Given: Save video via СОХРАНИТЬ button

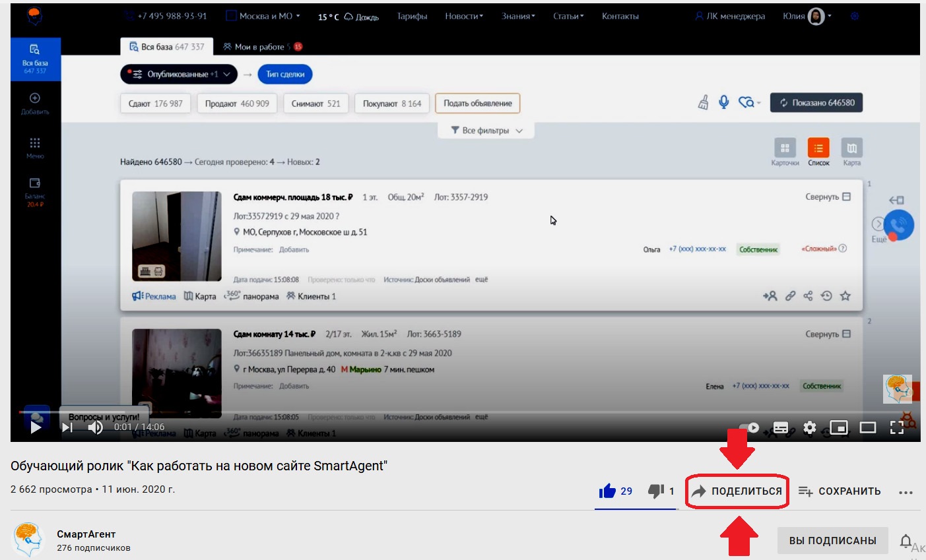Looking at the screenshot, I should [840, 491].
